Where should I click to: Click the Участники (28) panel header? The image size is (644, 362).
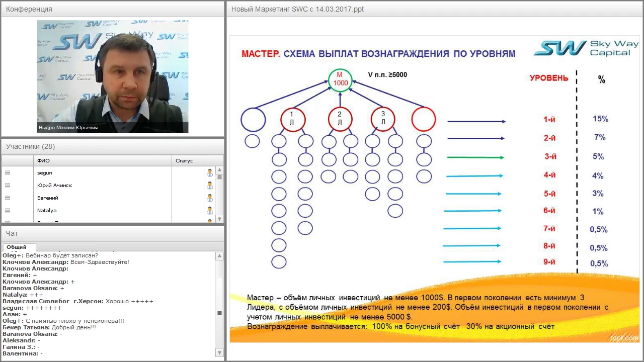point(113,146)
